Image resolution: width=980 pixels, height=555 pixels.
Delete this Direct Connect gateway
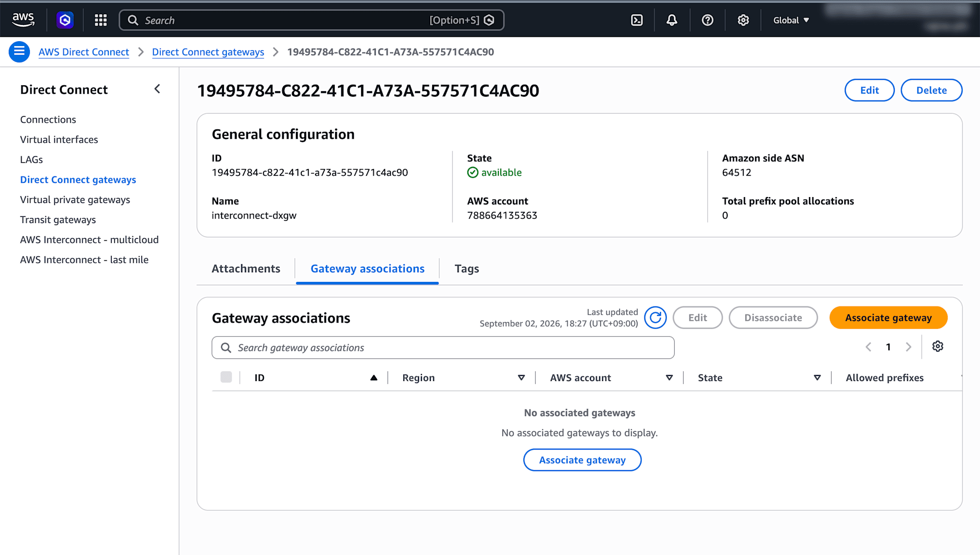931,90
